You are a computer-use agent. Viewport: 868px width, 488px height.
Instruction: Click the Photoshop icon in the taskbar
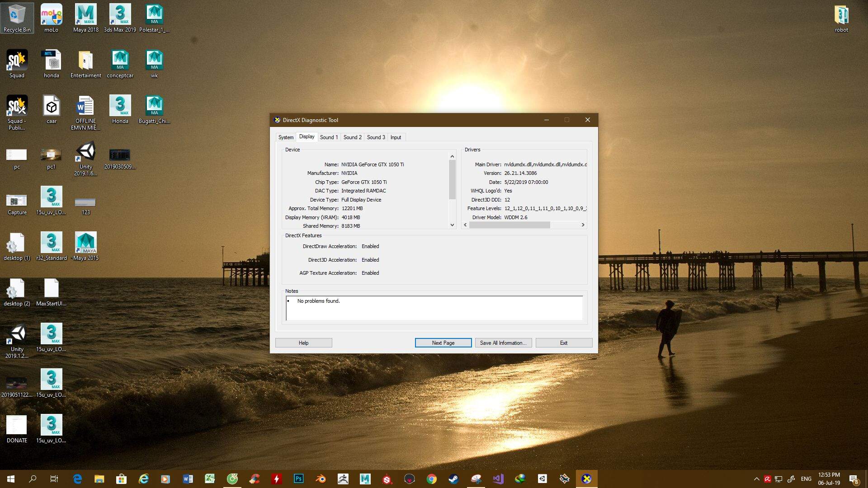point(298,479)
